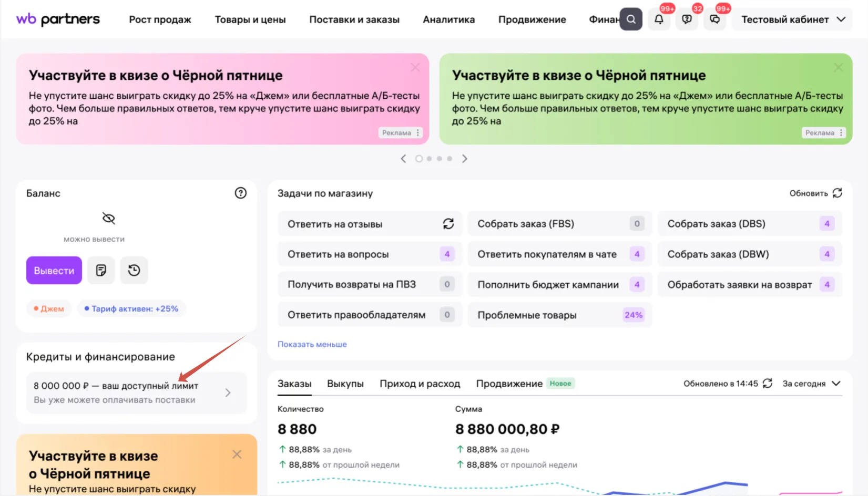Open the Ответить на вопросы task
The height and width of the screenshot is (496, 868).
pyautogui.click(x=370, y=254)
